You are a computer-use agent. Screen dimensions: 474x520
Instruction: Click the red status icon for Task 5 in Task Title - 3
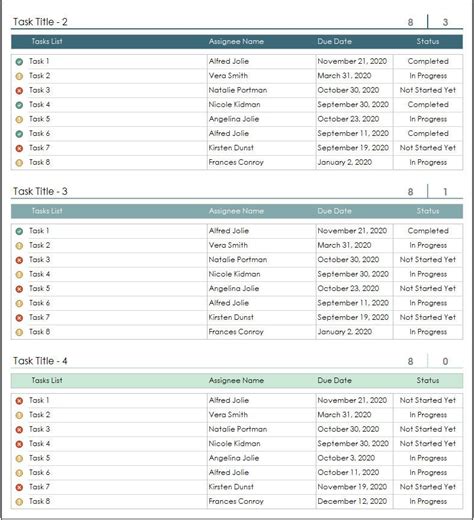tap(19, 289)
